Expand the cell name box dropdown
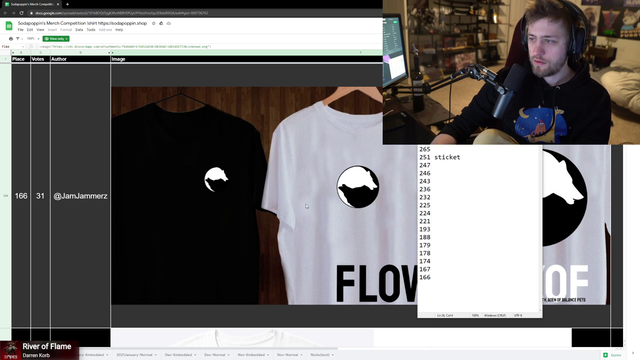Image resolution: width=640 pixels, height=360 pixels. click(x=22, y=47)
